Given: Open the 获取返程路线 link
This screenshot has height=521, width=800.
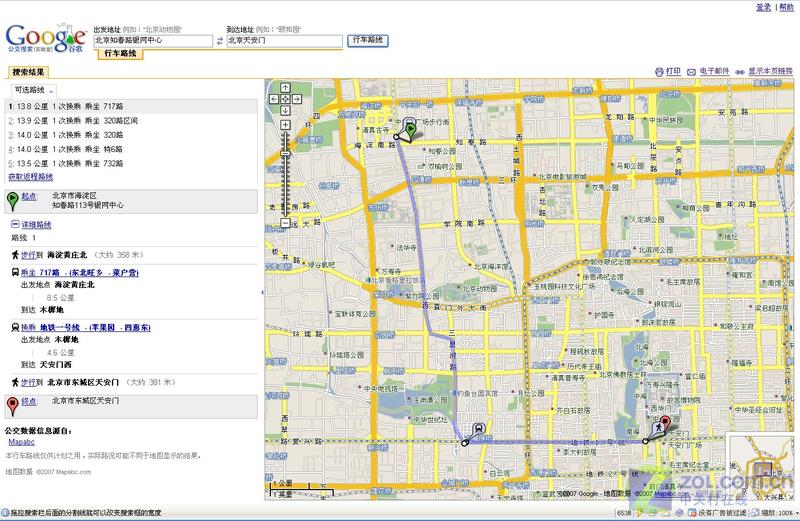Looking at the screenshot, I should (31, 177).
